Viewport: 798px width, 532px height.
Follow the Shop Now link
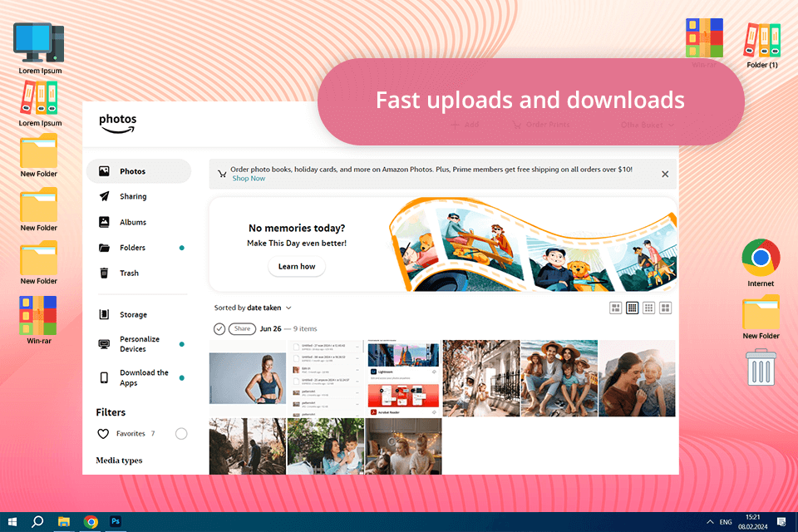pyautogui.click(x=249, y=179)
